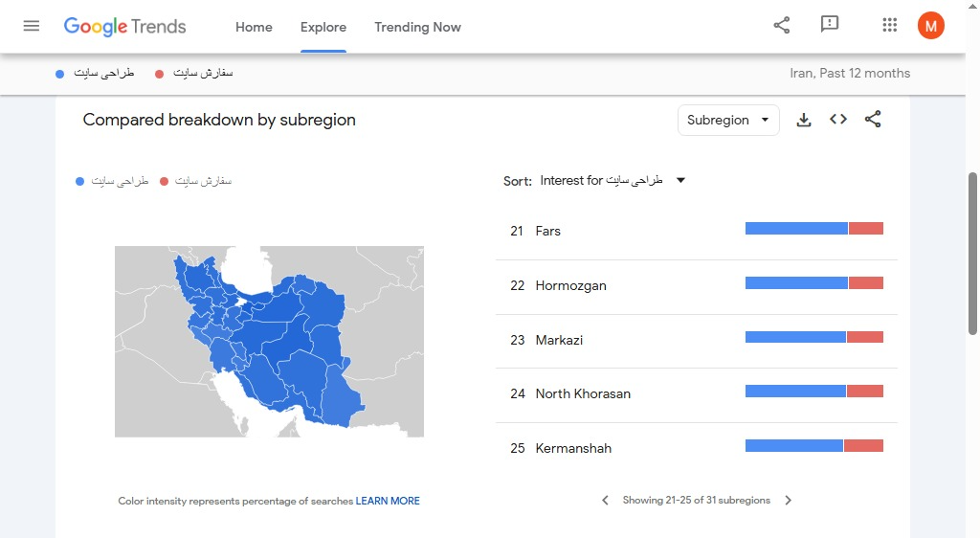Click the share icon in top header
The width and height of the screenshot is (980, 538).
tap(782, 26)
